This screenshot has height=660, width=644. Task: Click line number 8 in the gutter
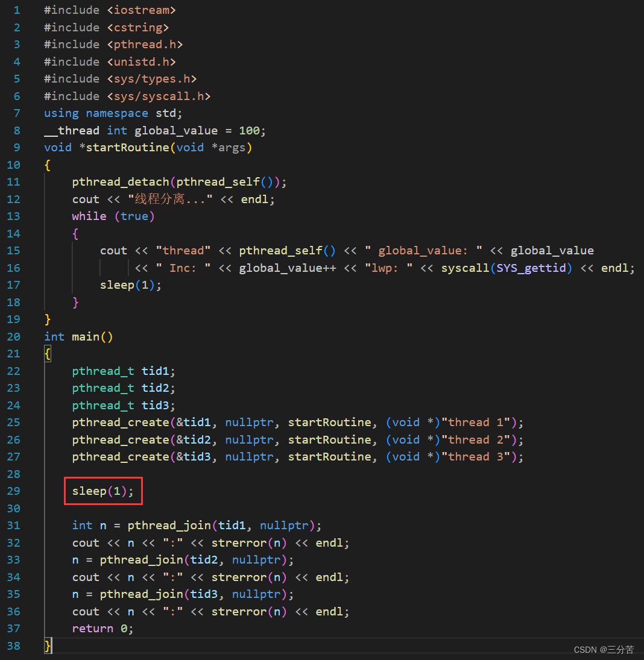17,130
